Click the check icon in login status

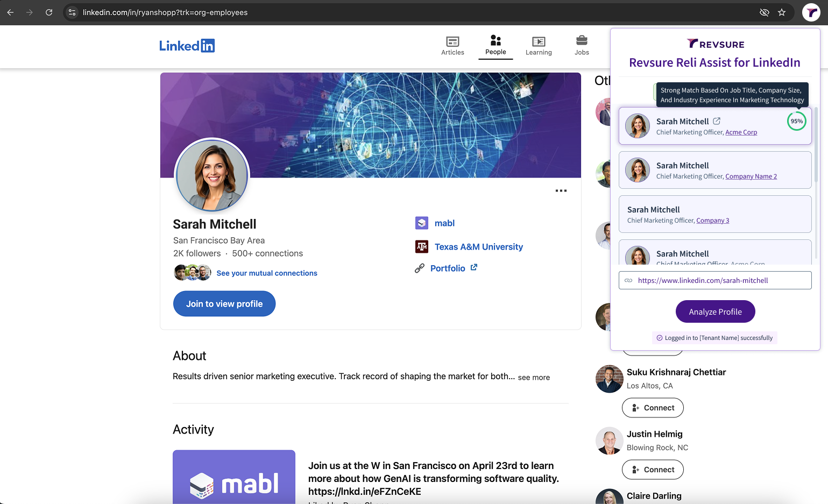660,338
